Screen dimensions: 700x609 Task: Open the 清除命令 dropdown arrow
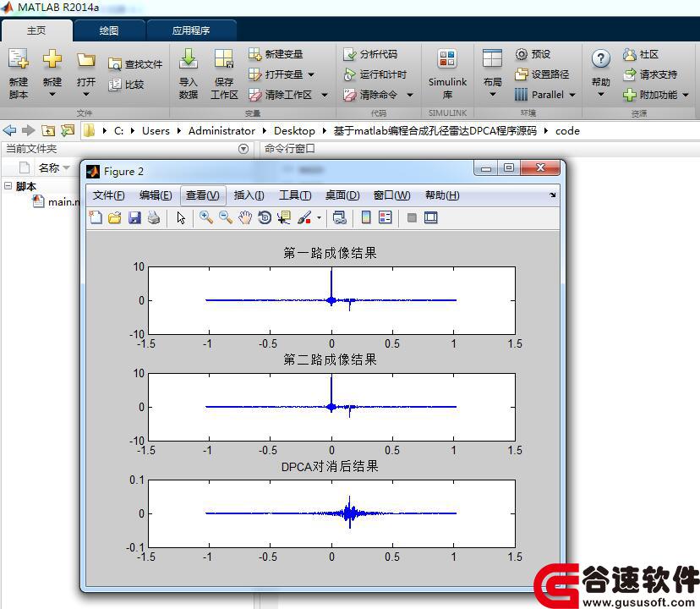pos(410,95)
